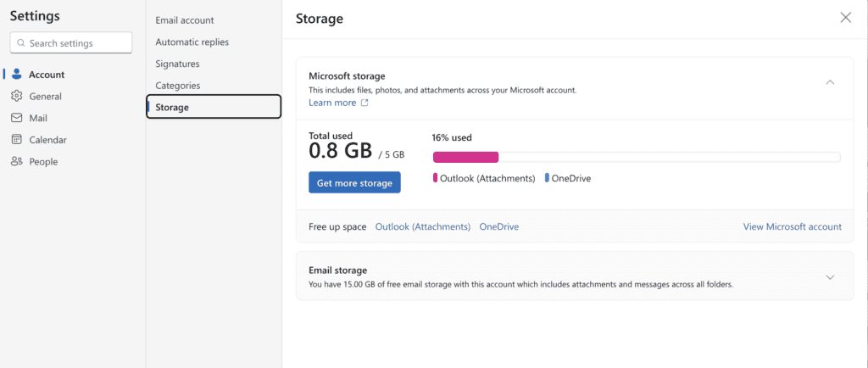Click the 16% used label
The width and height of the screenshot is (868, 368).
(452, 138)
